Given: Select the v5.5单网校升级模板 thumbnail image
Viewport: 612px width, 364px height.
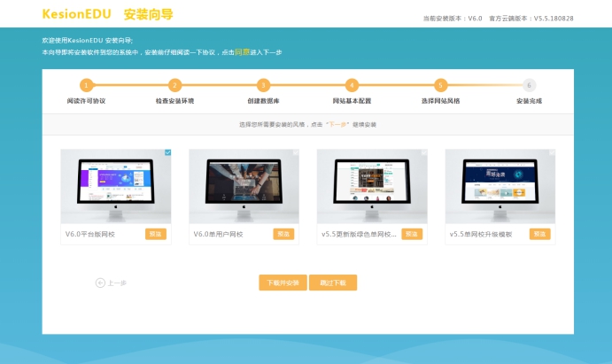Looking at the screenshot, I should 500,186.
